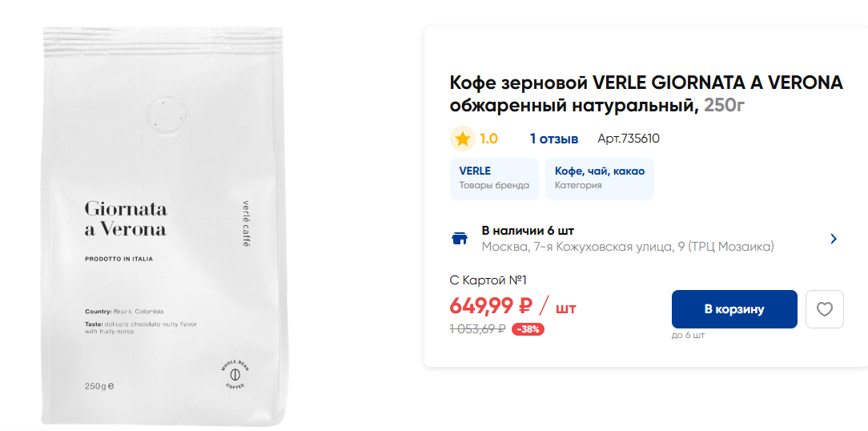
Task: Click the С Картой №1 label
Action: point(488,280)
